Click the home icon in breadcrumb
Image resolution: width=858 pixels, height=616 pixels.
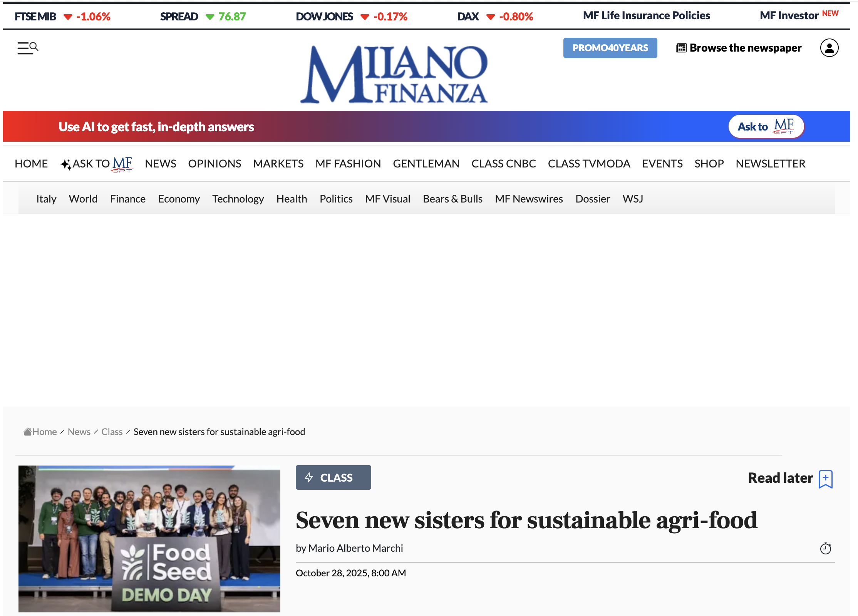28,432
